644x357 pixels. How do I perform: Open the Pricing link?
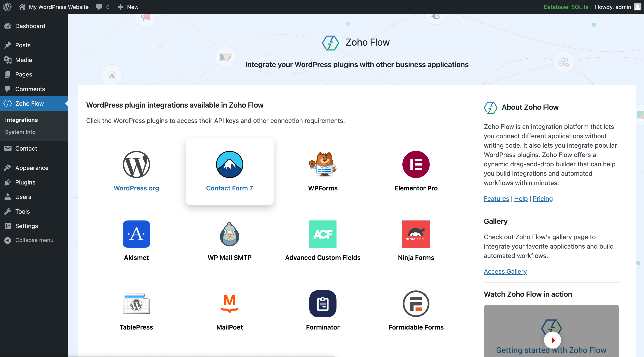click(x=542, y=199)
